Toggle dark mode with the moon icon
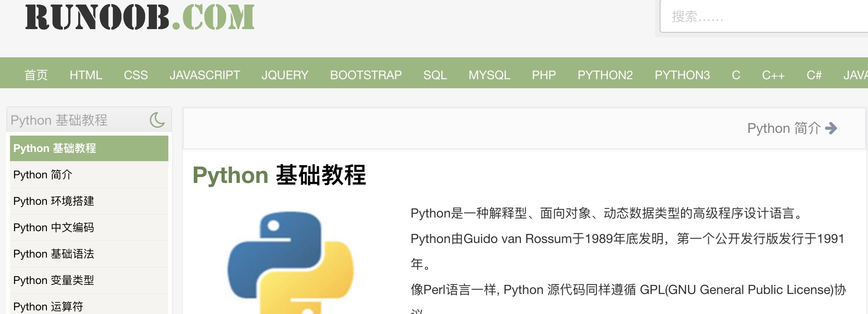 click(157, 120)
